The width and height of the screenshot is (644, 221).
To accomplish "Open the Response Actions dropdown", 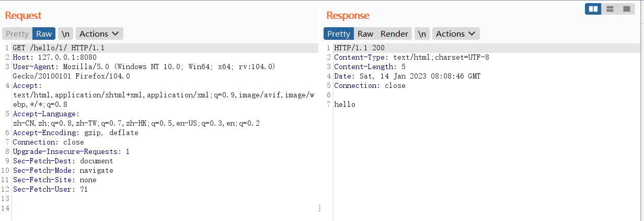I will (x=456, y=34).
